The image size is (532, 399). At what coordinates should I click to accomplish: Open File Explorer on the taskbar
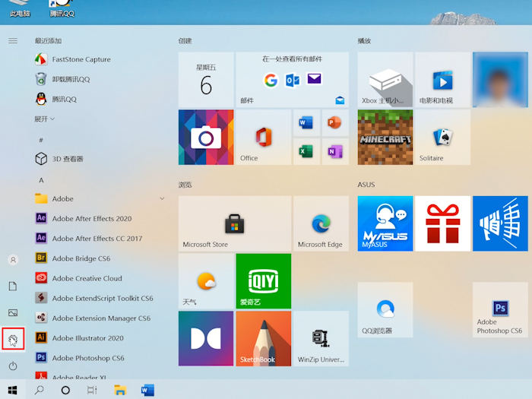120,390
